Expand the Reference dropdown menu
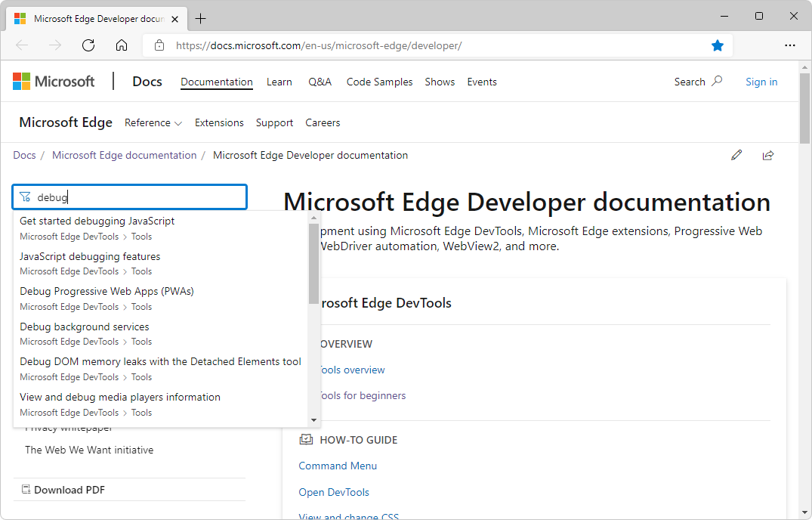Screen dimensions: 812x520 [x=153, y=122]
